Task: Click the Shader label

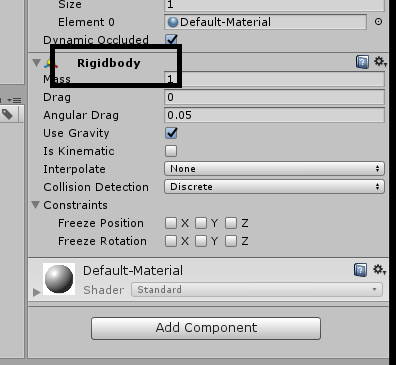Action: tap(104, 290)
